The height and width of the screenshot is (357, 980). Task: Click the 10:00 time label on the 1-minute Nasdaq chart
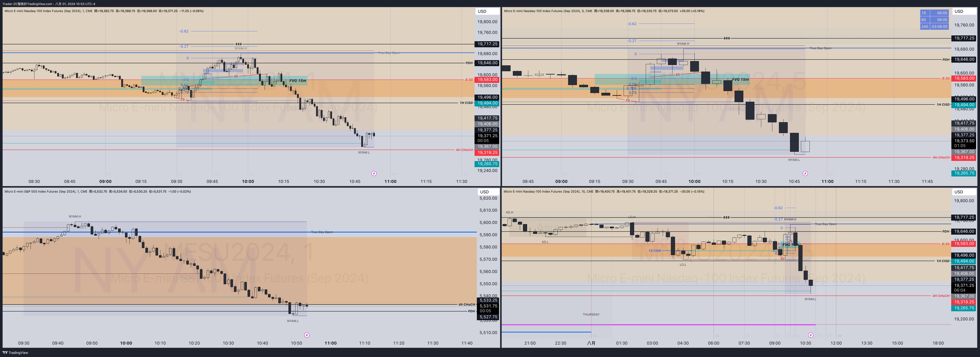[248, 181]
